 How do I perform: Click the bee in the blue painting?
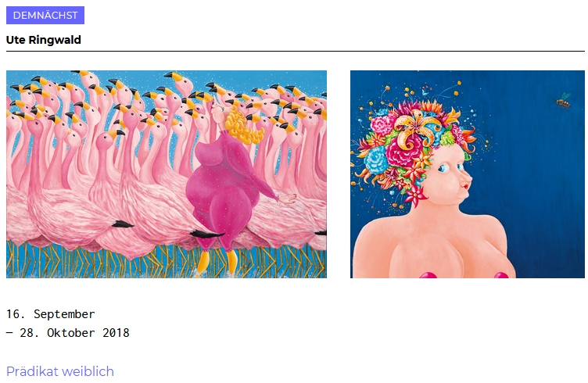click(563, 100)
